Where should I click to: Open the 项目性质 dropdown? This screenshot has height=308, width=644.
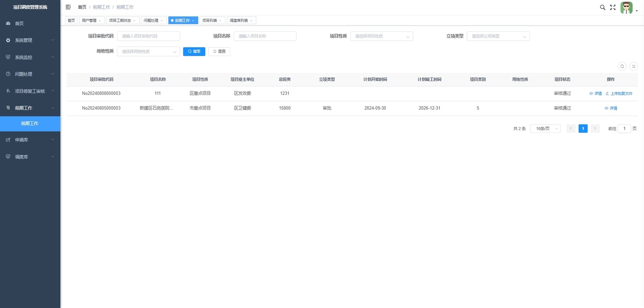[382, 36]
